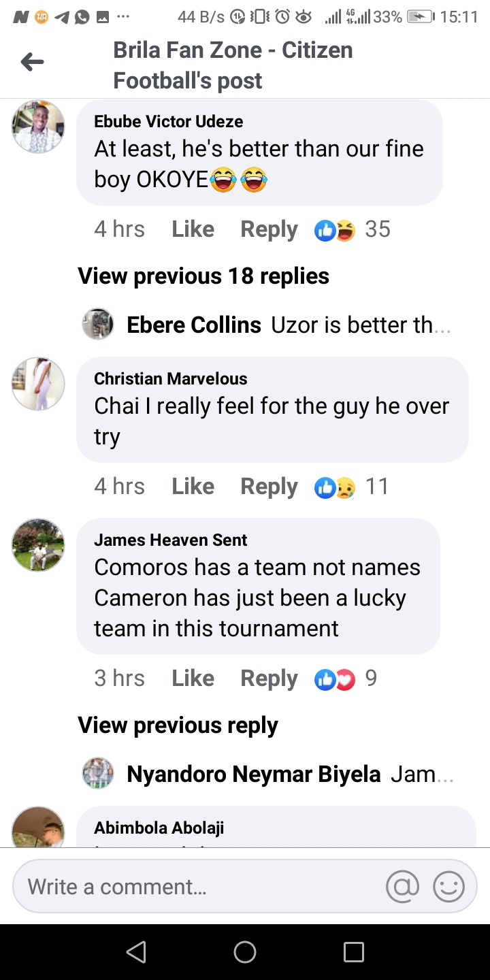The height and width of the screenshot is (980, 490).
Task: View reactions on Christian Marvelous's comment
Action: tap(351, 487)
